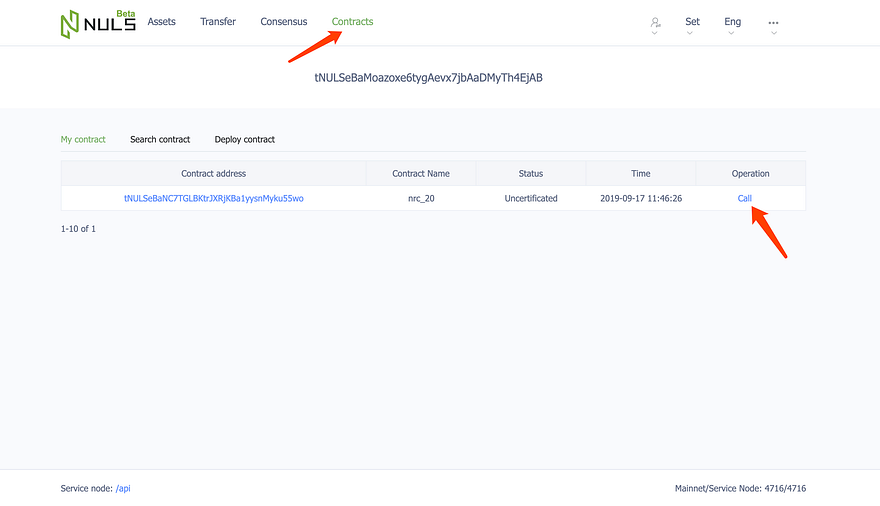Expand chevron under the user icon
Image resolution: width=880 pixels, height=506 pixels.
654,33
